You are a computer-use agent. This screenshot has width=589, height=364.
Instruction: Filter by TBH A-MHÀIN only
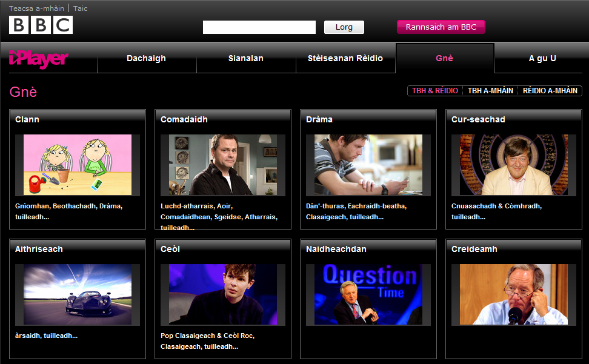(490, 91)
